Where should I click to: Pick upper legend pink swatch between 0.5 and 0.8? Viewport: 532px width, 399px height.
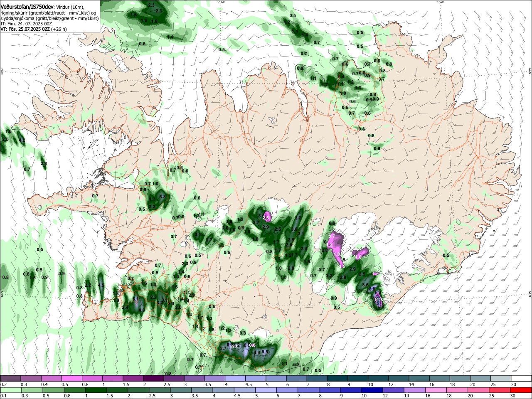tap(71, 378)
